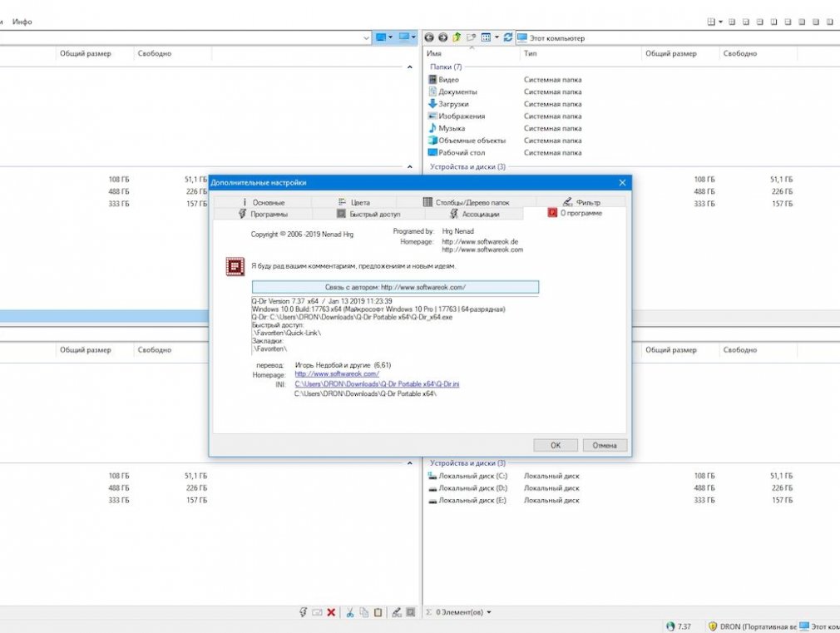Collapse the Папки (7) group

[x=446, y=67]
